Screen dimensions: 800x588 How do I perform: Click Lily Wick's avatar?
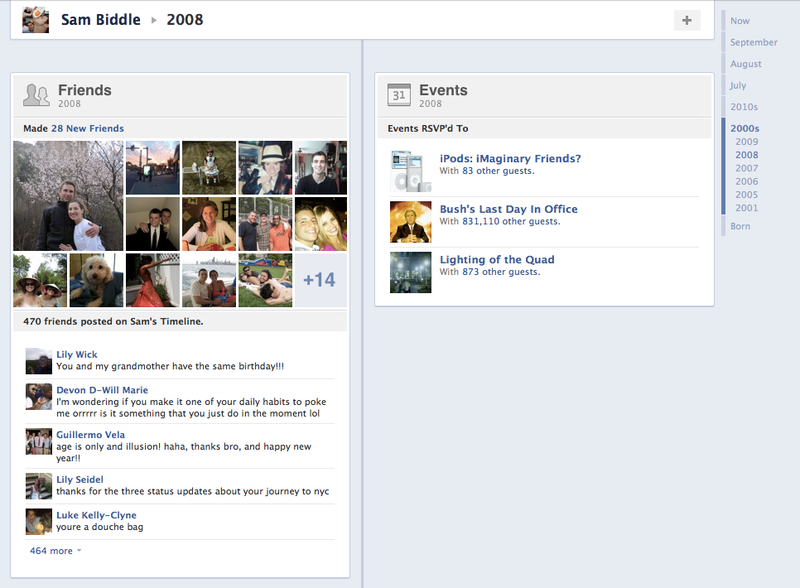[39, 361]
